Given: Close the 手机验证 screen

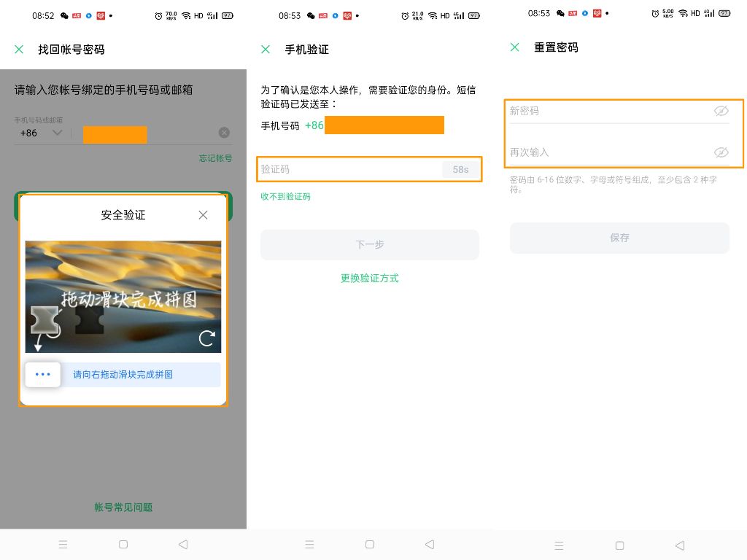Looking at the screenshot, I should click(266, 49).
